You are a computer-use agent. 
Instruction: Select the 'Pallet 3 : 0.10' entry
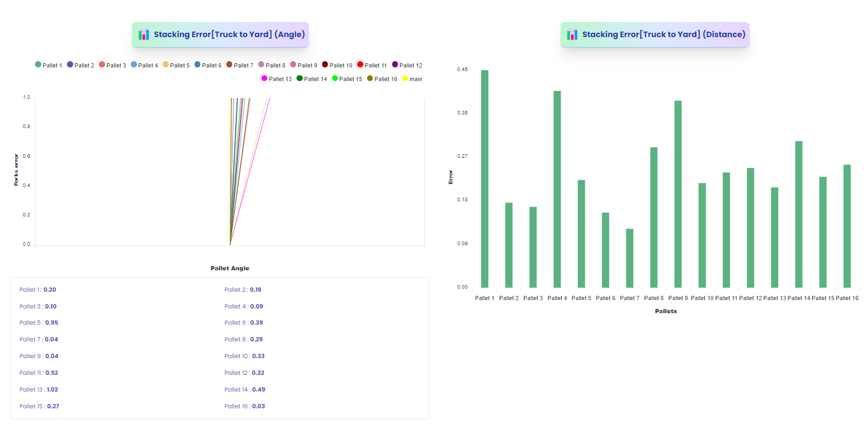(38, 306)
